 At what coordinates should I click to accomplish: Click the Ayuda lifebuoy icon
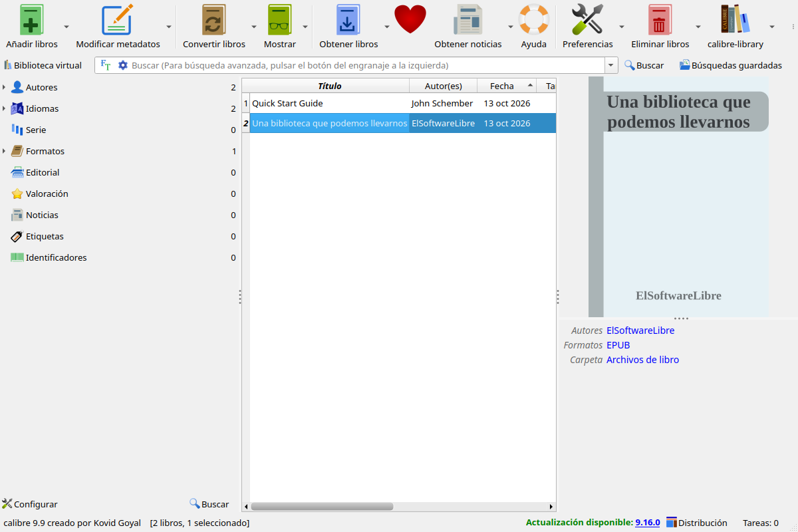(x=533, y=20)
